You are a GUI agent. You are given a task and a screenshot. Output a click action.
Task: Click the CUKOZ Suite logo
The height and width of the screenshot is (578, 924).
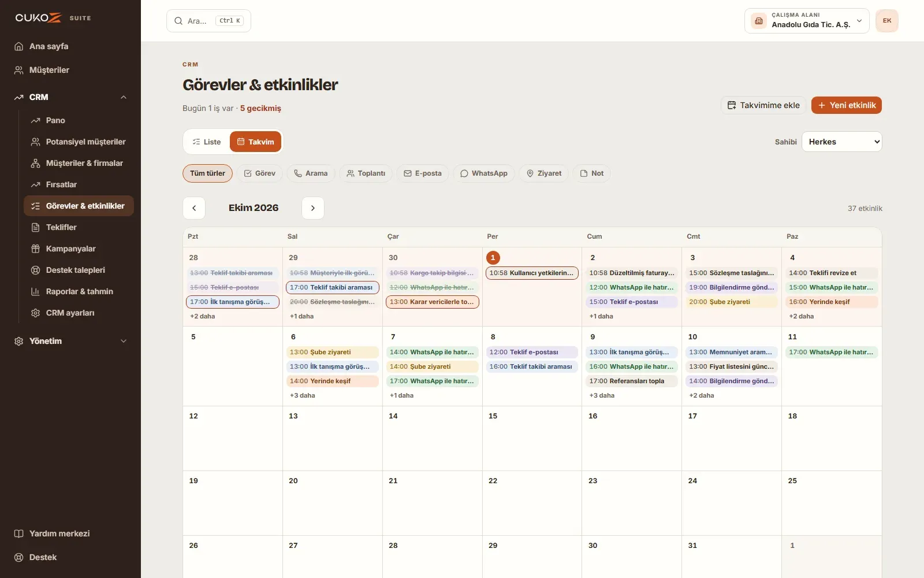53,18
